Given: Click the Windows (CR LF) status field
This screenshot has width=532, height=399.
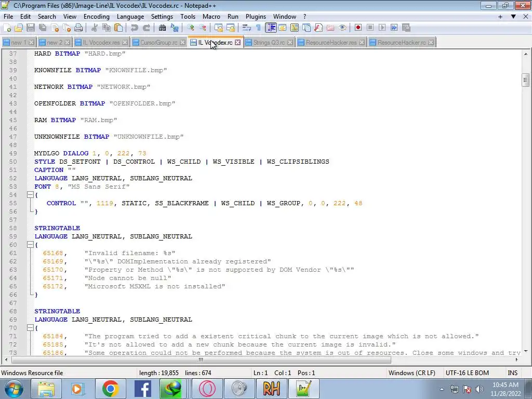Looking at the screenshot, I should (411, 373).
